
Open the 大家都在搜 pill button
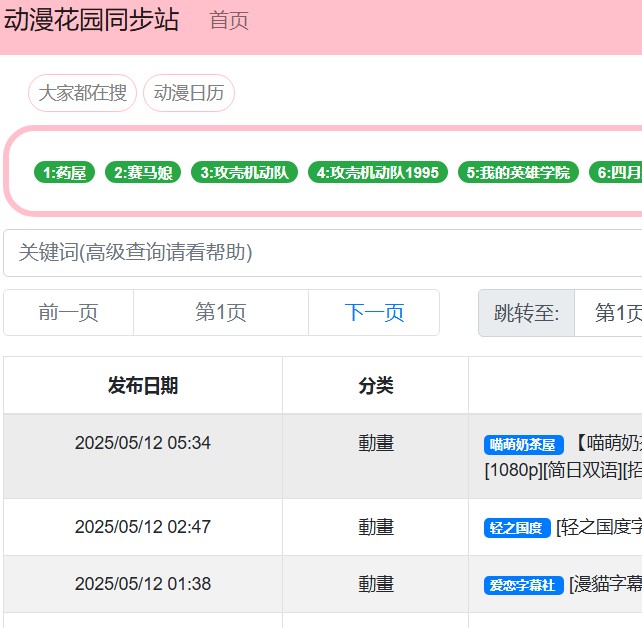tap(82, 93)
